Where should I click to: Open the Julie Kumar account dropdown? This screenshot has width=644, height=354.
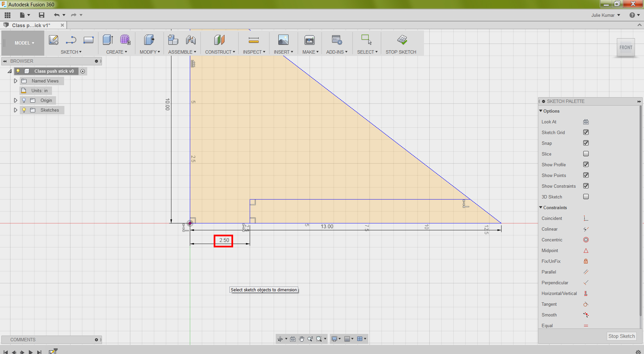606,15
